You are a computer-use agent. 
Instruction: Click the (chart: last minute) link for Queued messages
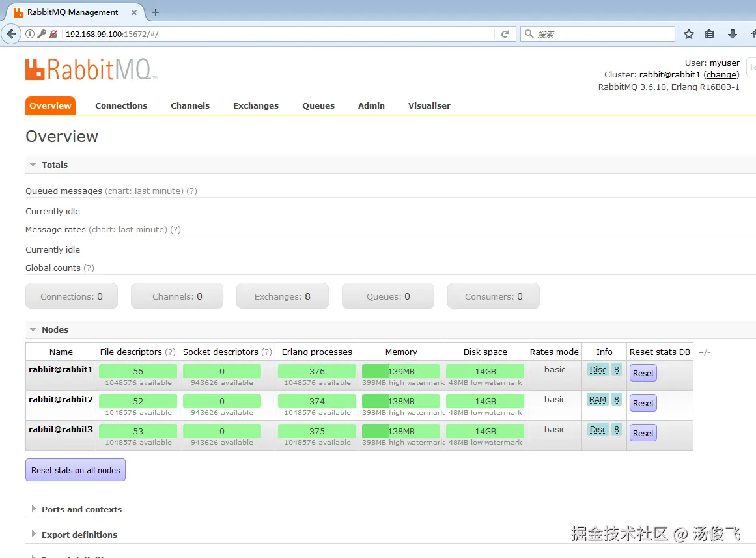point(144,191)
